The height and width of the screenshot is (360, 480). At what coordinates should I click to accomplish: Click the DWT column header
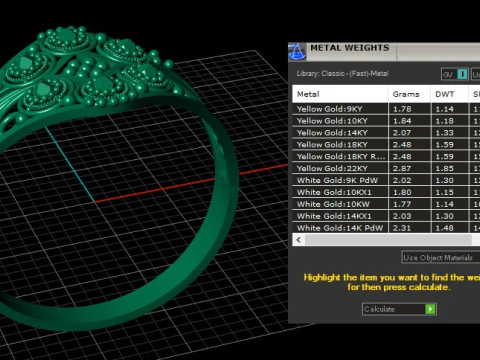tap(450, 94)
